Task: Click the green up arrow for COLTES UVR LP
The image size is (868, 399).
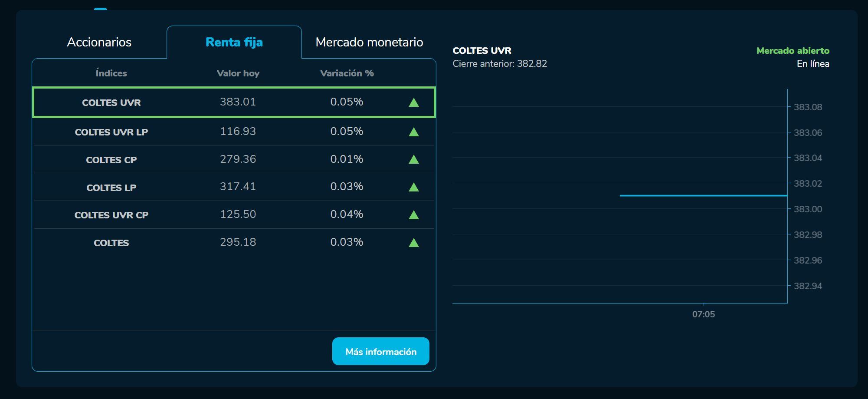Action: (413, 132)
